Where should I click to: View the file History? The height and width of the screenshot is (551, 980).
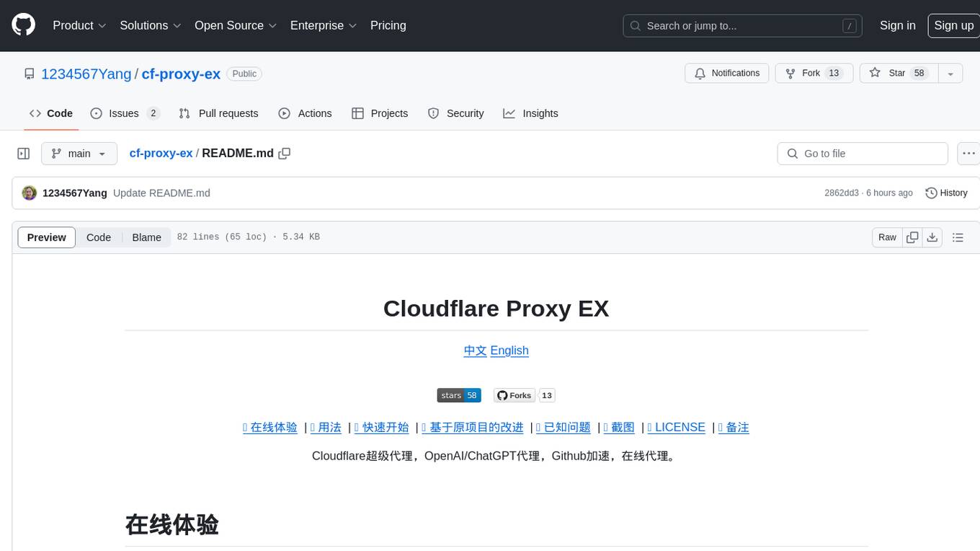[x=946, y=193]
